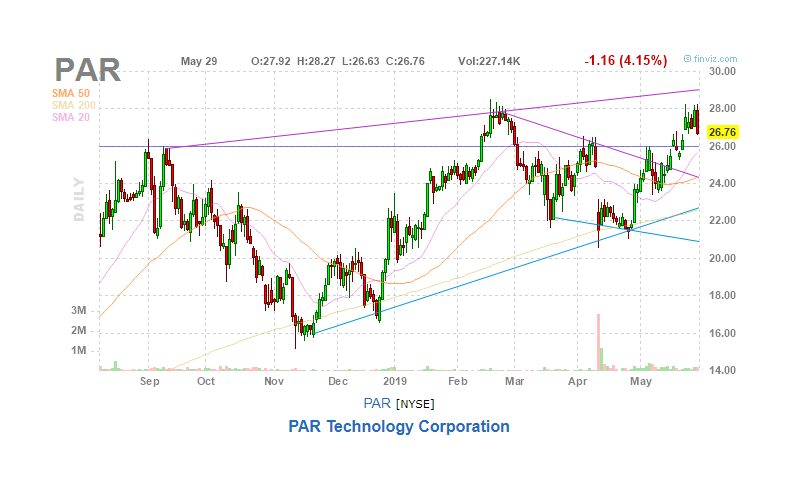Click the 3M volume axis label

pyautogui.click(x=79, y=310)
